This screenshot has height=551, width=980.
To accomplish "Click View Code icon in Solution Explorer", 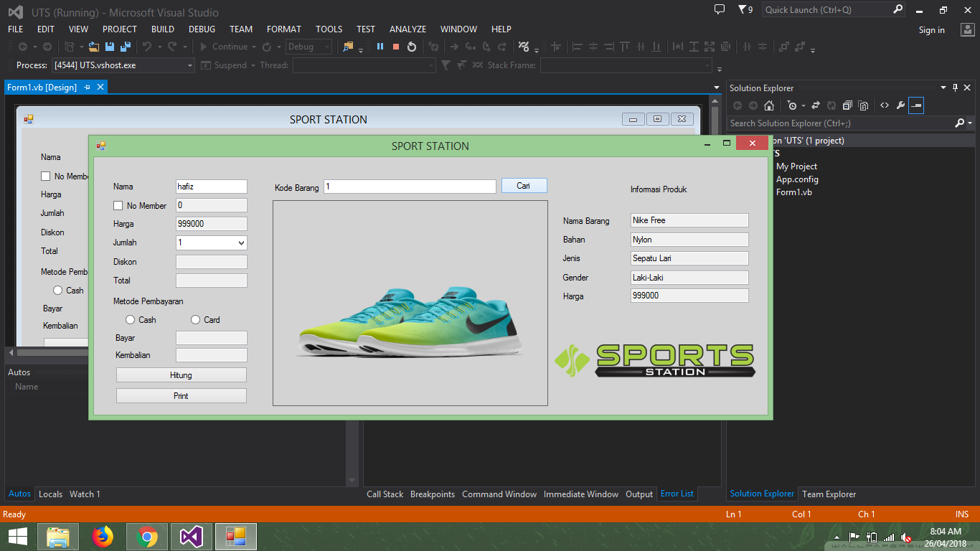I will click(885, 105).
